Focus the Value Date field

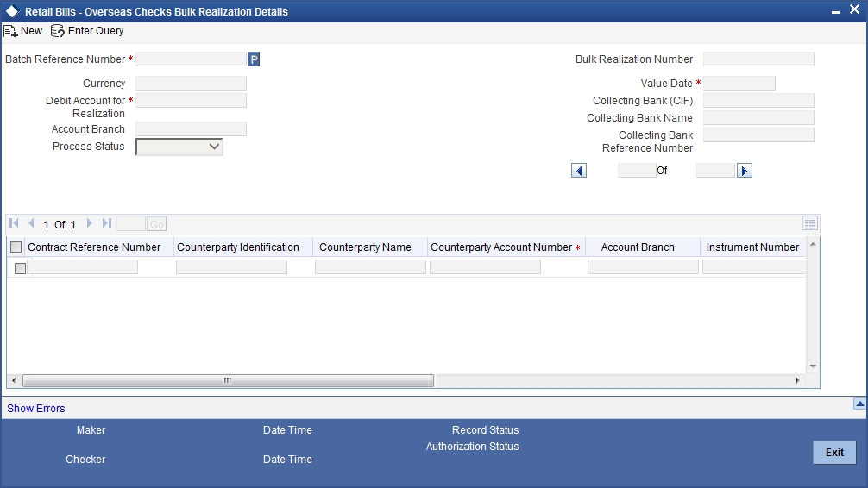(739, 84)
